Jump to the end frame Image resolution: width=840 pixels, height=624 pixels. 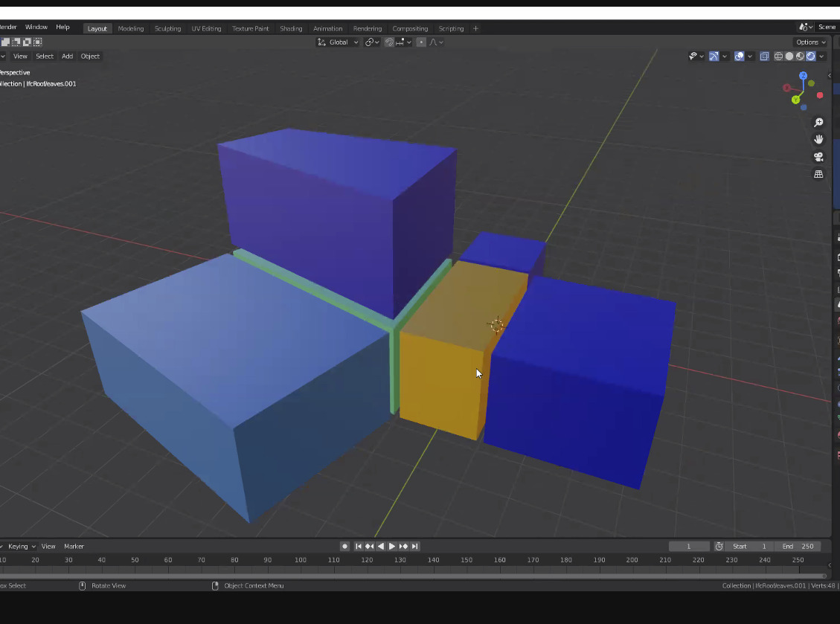(414, 547)
